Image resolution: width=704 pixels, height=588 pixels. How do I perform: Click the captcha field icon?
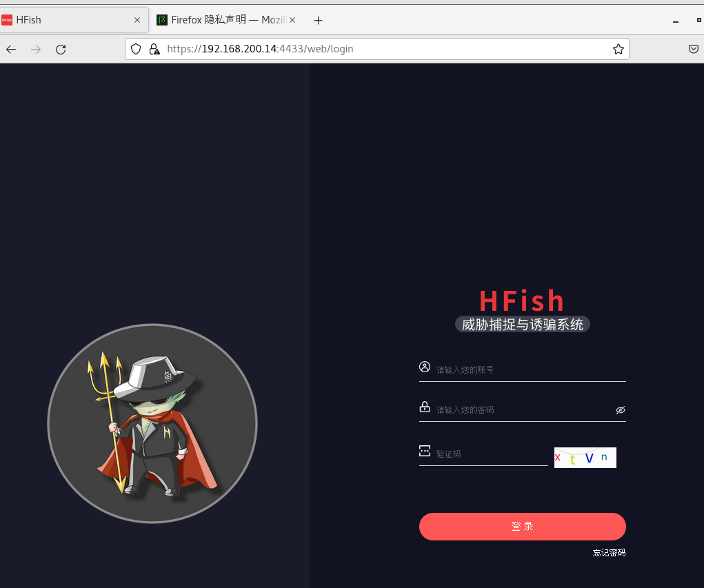[x=424, y=451]
